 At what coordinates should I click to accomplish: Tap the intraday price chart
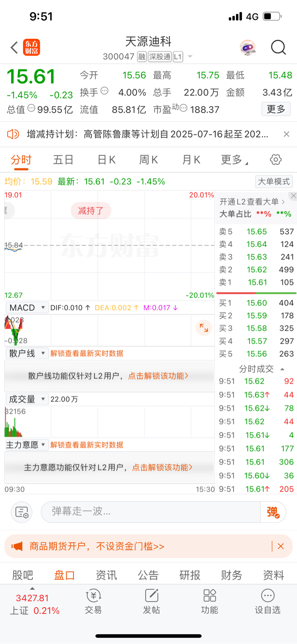click(x=109, y=245)
